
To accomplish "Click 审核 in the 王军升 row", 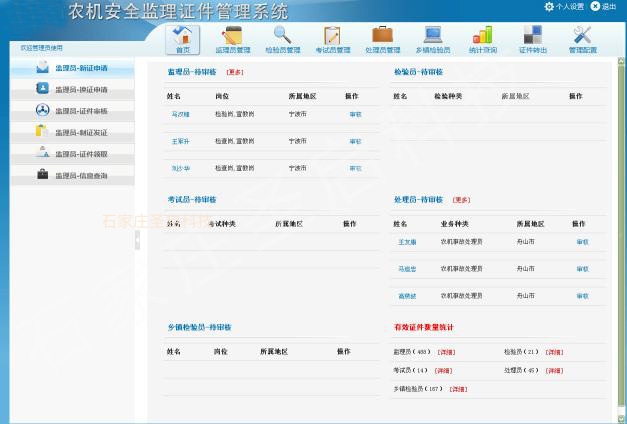I will [355, 141].
